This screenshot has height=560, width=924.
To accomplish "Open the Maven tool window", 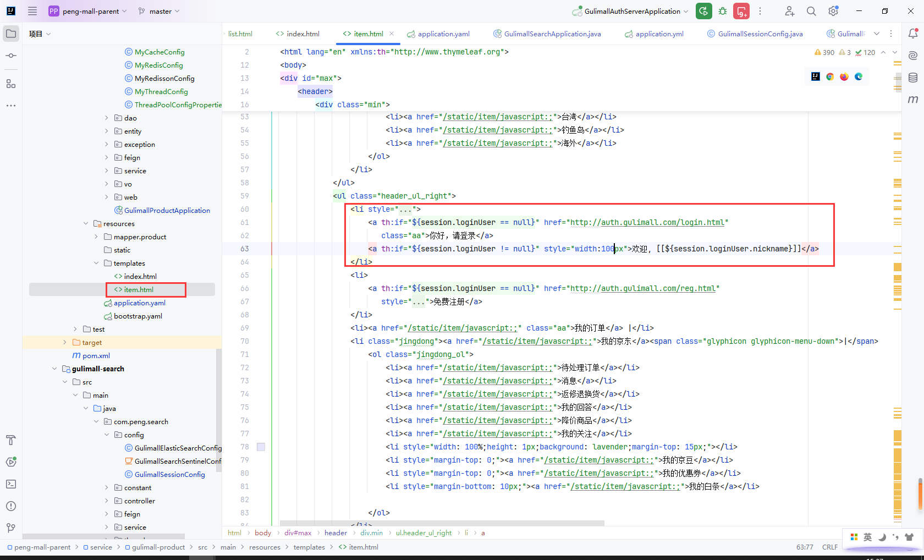I will pyautogui.click(x=913, y=99).
